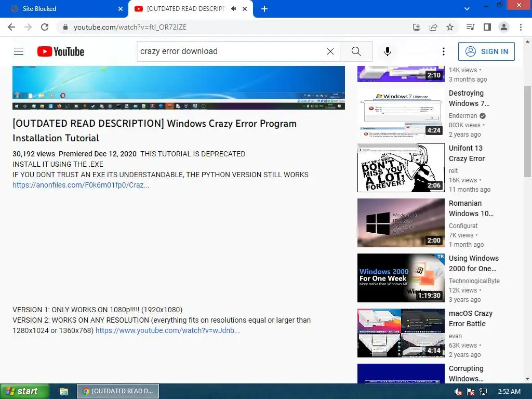Search with voice microphone icon

pos(388,51)
